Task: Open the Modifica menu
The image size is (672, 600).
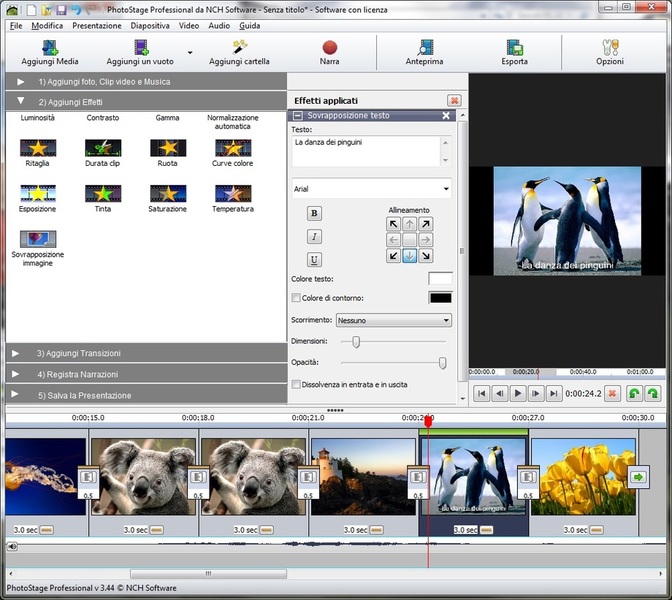Action: 47,26
